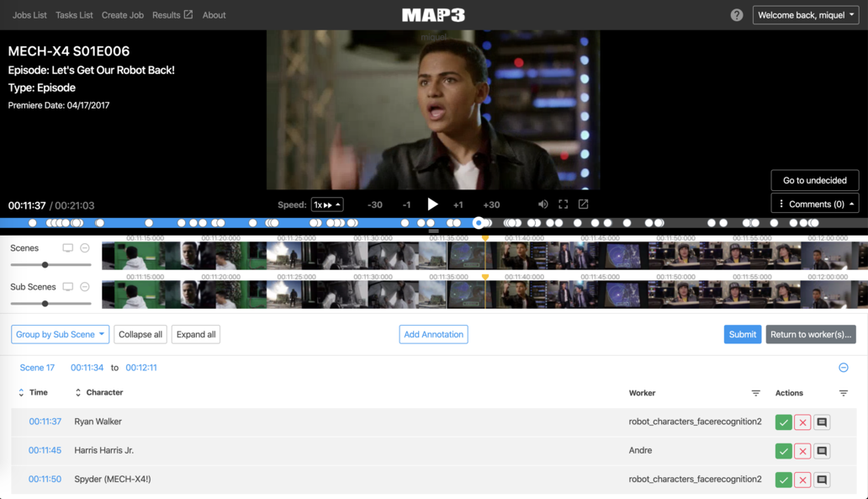The width and height of the screenshot is (868, 499).
Task: Collapse all annotation groups
Action: click(140, 335)
